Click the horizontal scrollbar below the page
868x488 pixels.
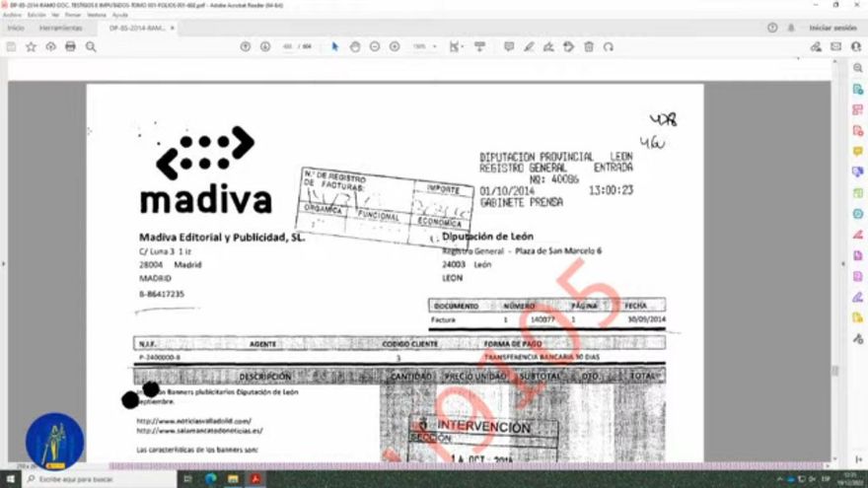tap(469, 466)
